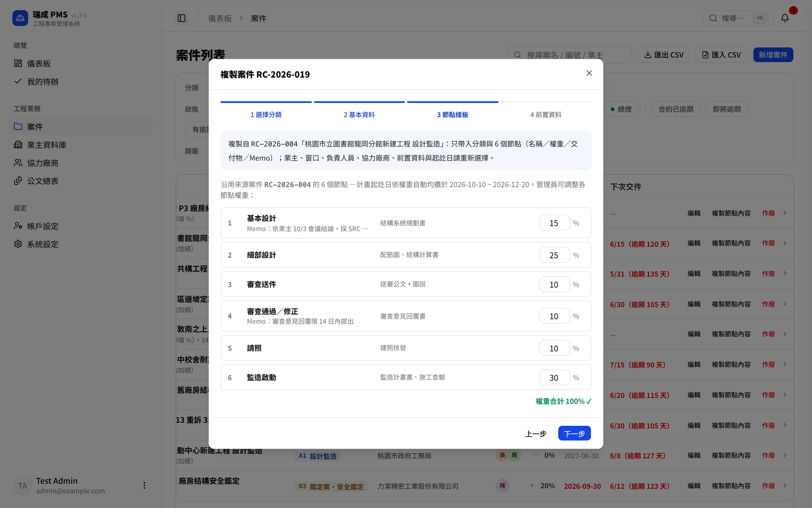Toggle the 即將逾期 filter chip

[727, 109]
